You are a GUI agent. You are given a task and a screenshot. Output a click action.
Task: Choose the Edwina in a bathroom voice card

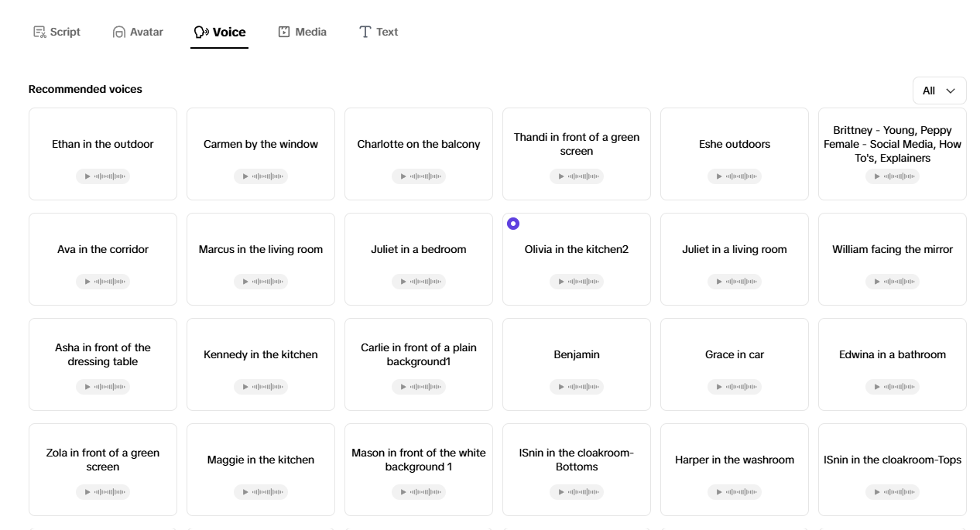[x=893, y=364]
